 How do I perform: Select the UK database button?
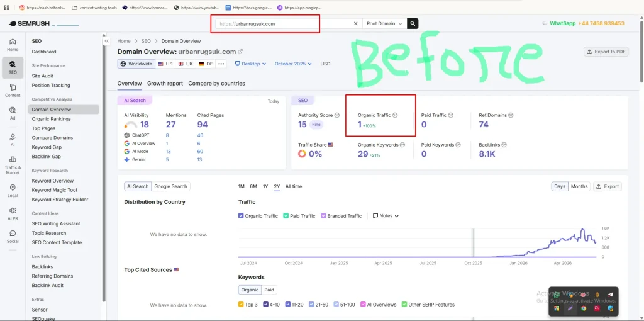(x=186, y=64)
